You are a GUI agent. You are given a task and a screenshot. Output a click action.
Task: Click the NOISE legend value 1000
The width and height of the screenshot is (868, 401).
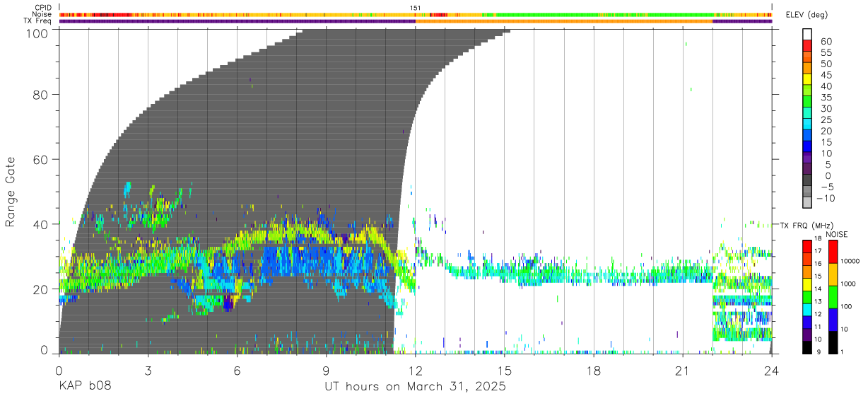848,284
